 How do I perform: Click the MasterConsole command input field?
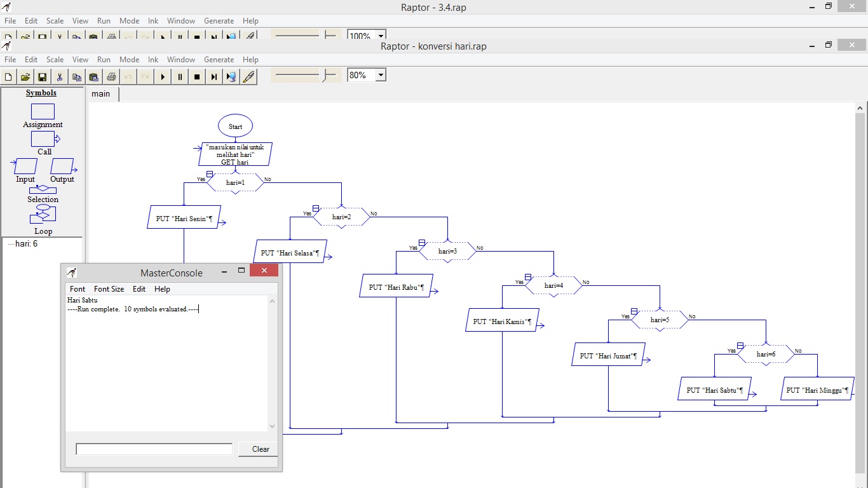pyautogui.click(x=154, y=449)
